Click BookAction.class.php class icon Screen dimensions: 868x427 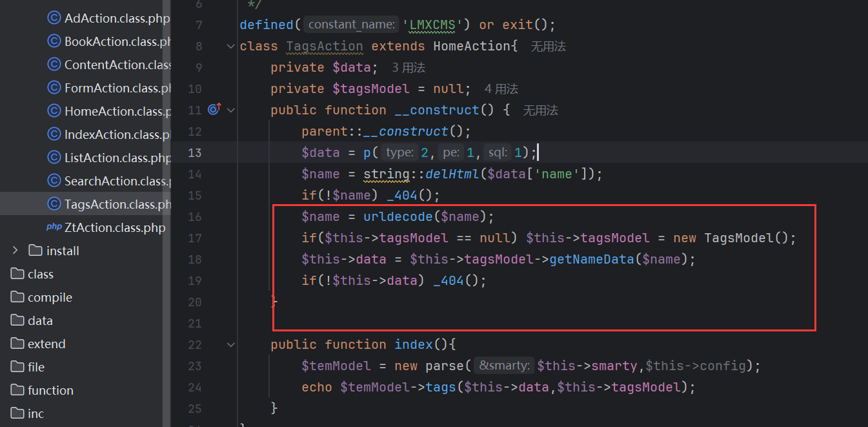click(x=54, y=41)
